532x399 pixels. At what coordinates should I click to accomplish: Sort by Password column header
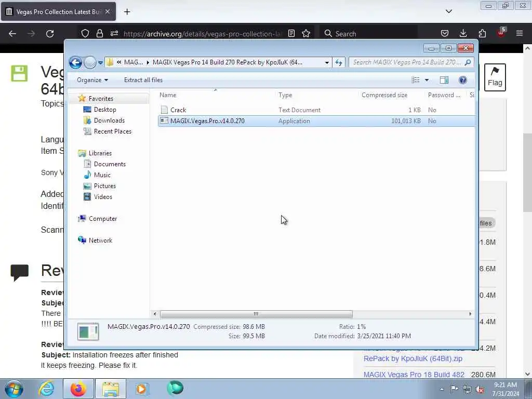tap(444, 95)
